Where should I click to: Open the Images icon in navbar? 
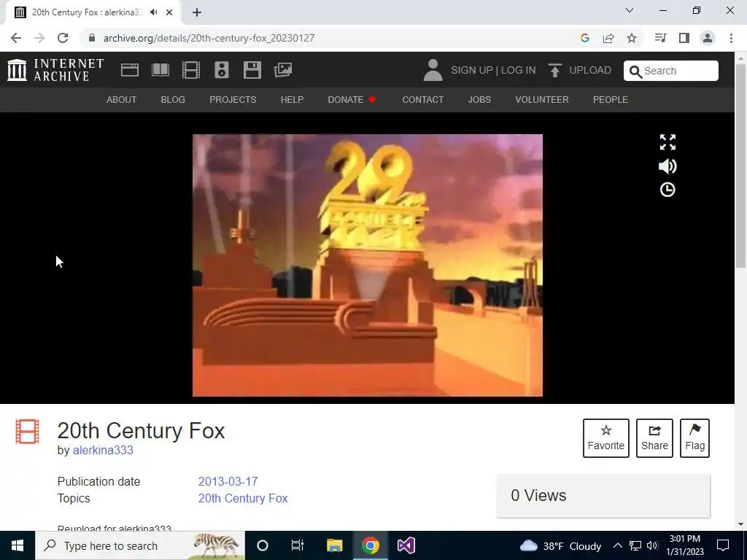(283, 70)
